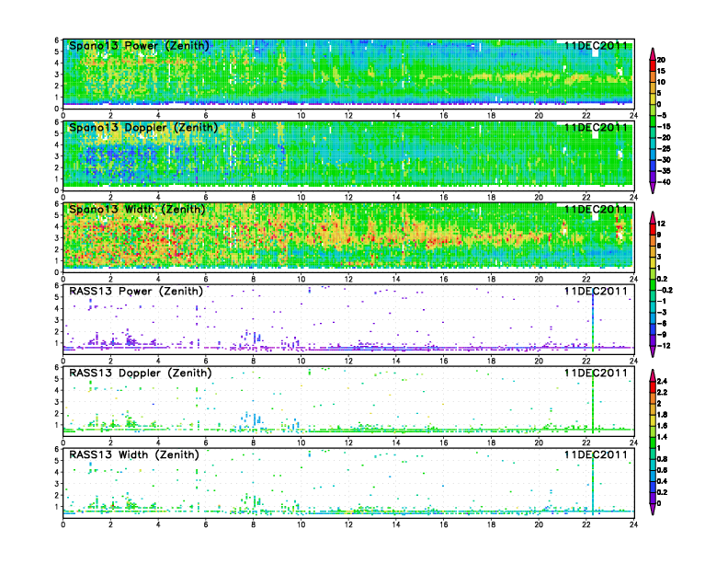Click the vertical spike near hour 22 in RASS13 Width
The height and width of the screenshot is (563, 728).
(593, 484)
